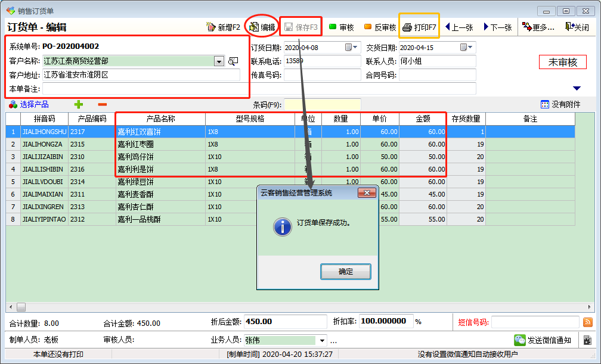Go to next order 下一张
Screen dimensions: 601x364
[498, 27]
